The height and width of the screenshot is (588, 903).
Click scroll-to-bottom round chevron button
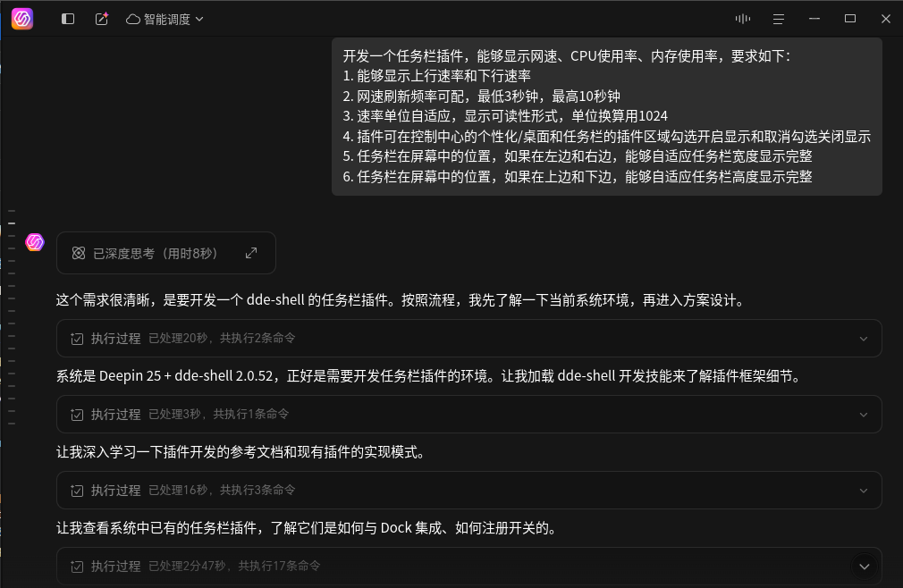pyautogui.click(x=864, y=567)
